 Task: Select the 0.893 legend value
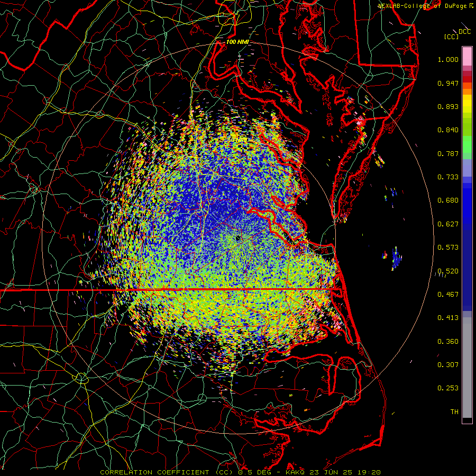click(x=448, y=106)
